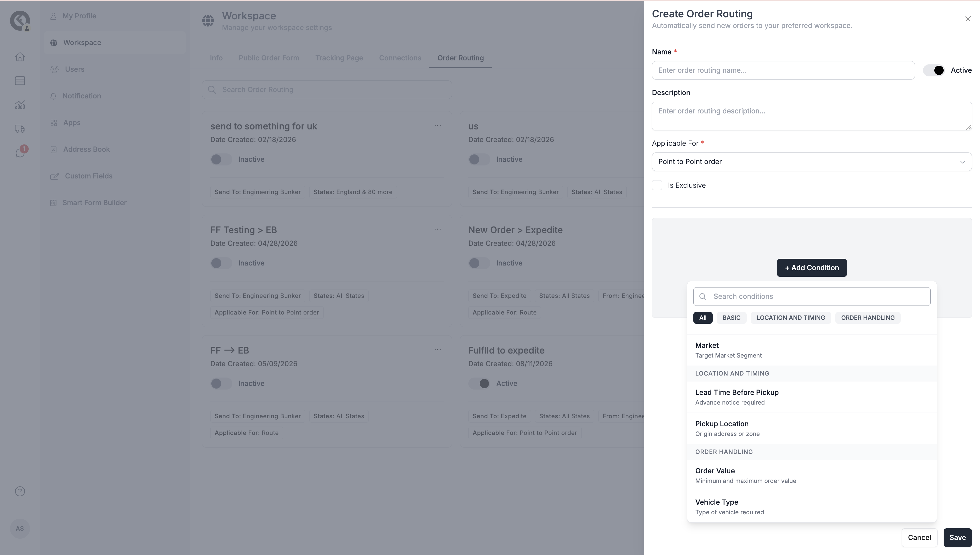
Task: Check the Is Exclusive checkbox
Action: coord(657,185)
